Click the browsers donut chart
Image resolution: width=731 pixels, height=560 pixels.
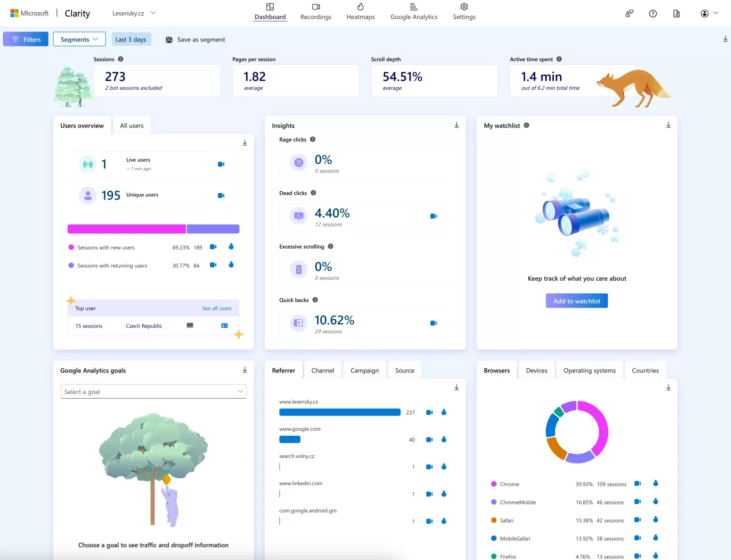[577, 432]
